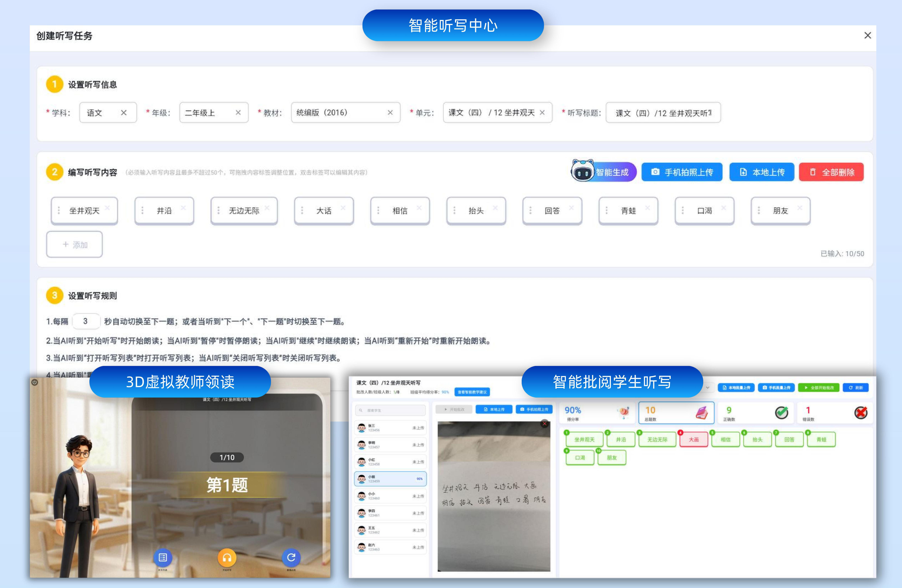
Task: Click the document icon for 本地上传
Action: point(743,172)
